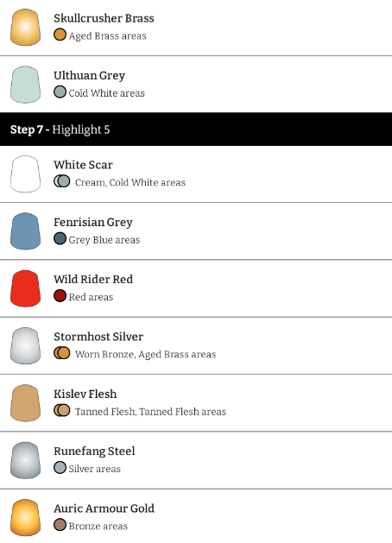Select the Auric Armour Gold paint pot

(25, 517)
